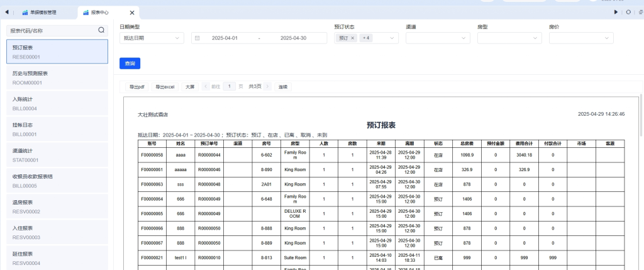Go to next report page arrow
644x270 pixels.
click(x=268, y=86)
